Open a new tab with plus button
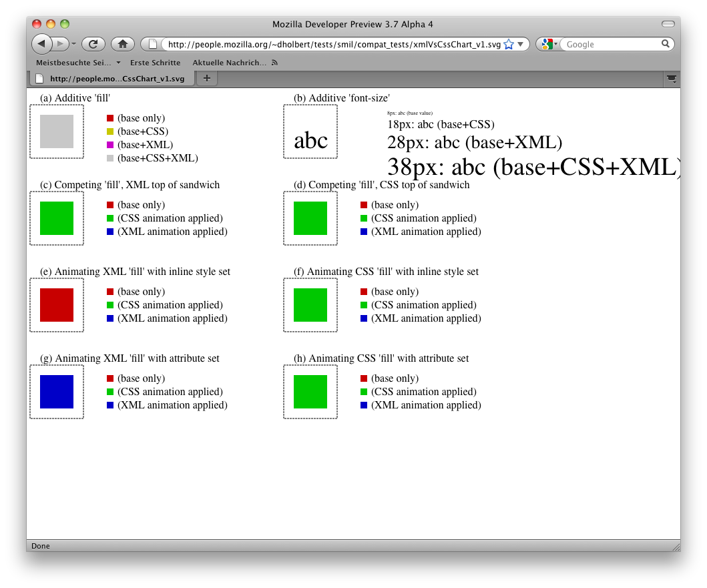This screenshot has height=588, width=707. click(207, 78)
